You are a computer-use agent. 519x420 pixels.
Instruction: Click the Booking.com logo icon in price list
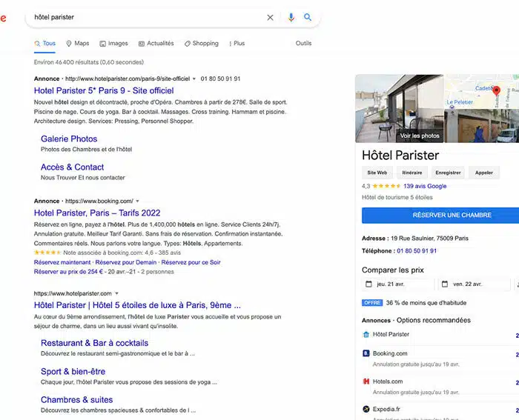tap(366, 354)
